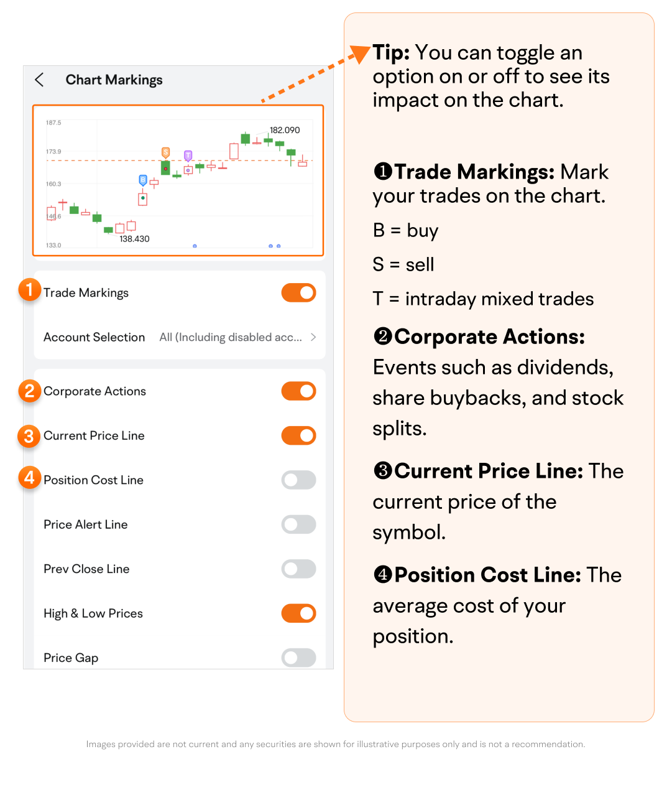Image resolution: width=672 pixels, height=800 pixels.
Task: Enable the Price Gap toggle
Action: (x=298, y=658)
